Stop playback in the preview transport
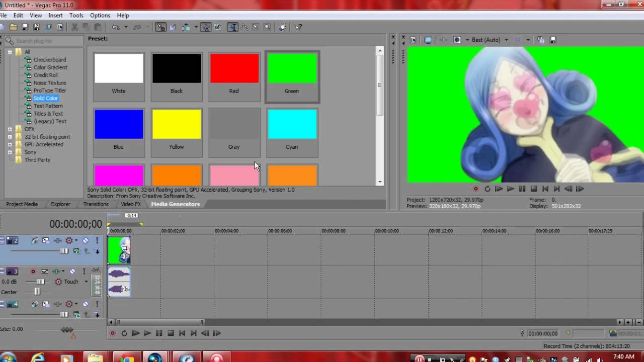 pyautogui.click(x=534, y=189)
